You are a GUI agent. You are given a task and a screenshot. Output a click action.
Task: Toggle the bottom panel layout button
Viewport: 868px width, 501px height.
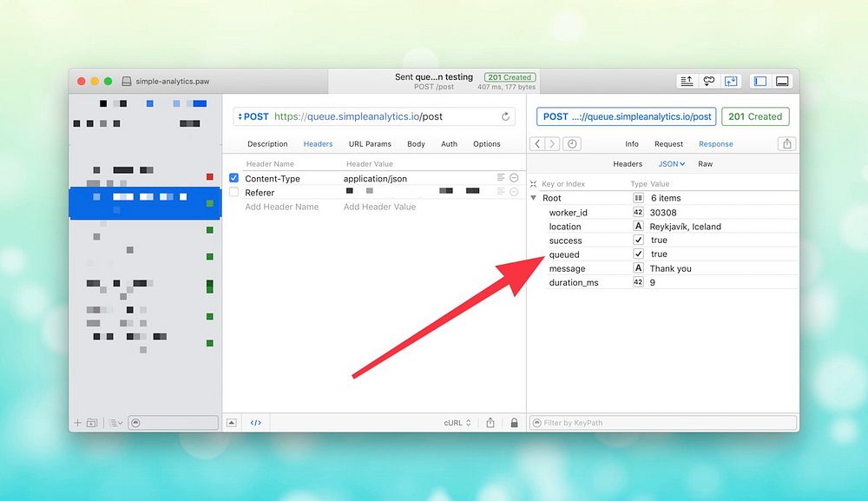click(x=782, y=82)
